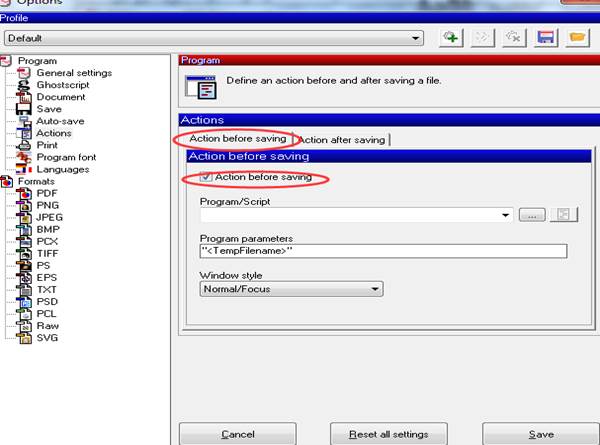Click the Save button at the bottom
Image resolution: width=600 pixels, height=445 pixels.
click(x=540, y=434)
